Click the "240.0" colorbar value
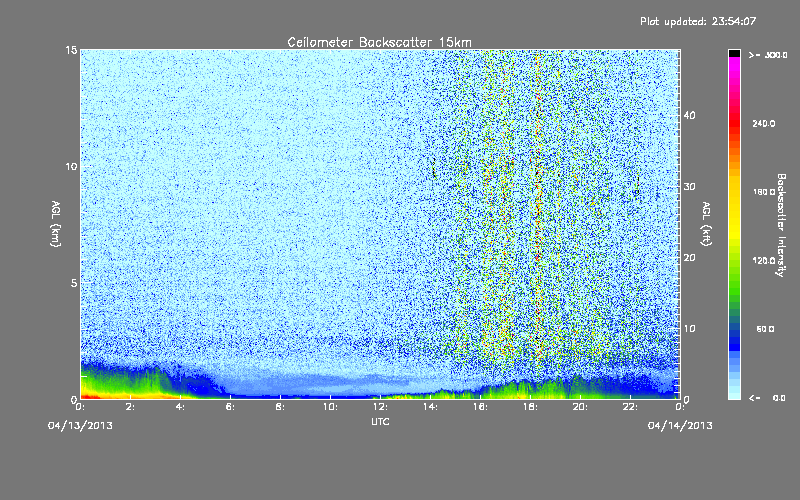The image size is (800, 500). pos(764,123)
